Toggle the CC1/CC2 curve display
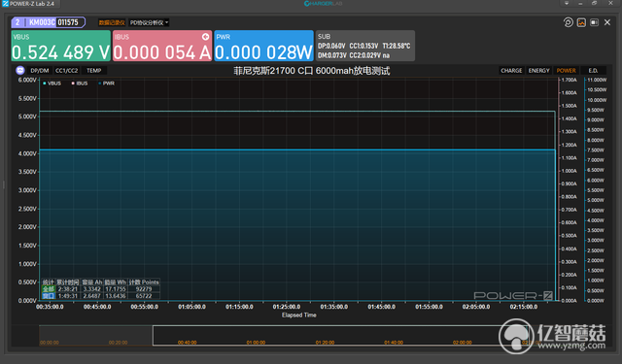This screenshot has width=622, height=364. click(x=67, y=71)
